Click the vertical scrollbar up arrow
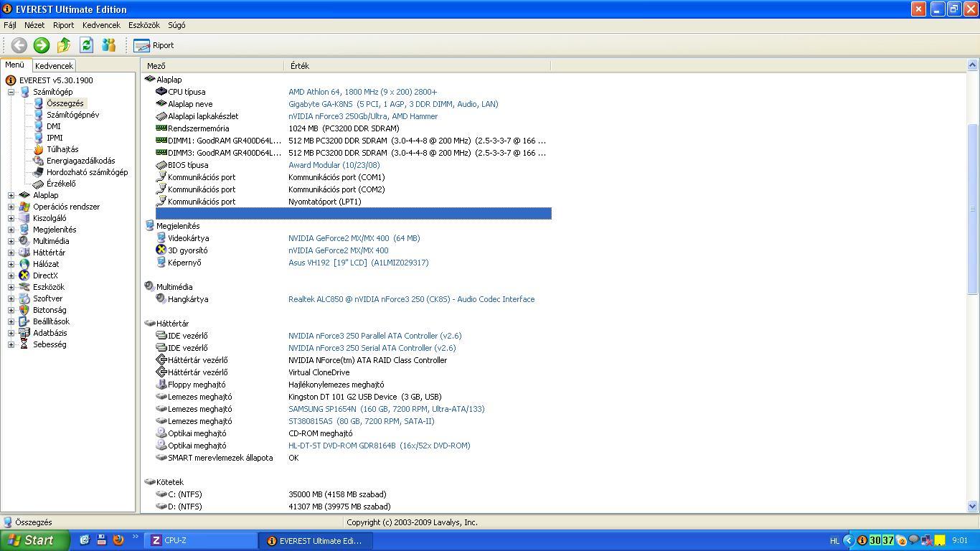 (973, 65)
